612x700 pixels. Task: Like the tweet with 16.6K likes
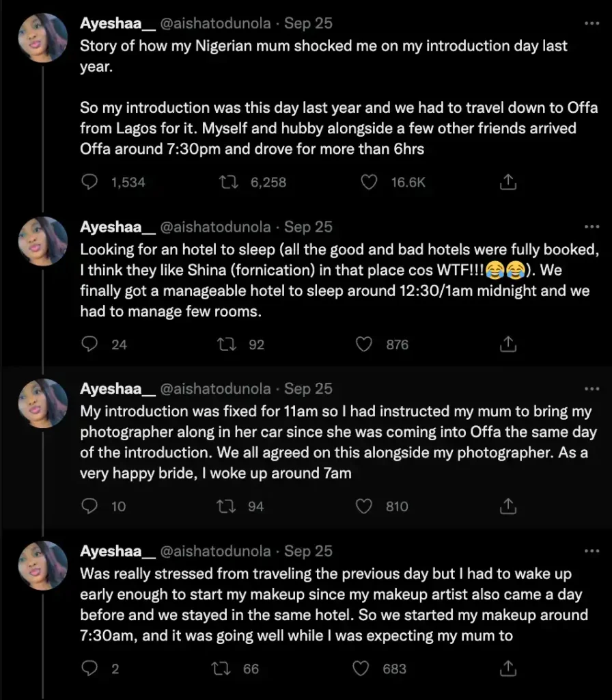[369, 183]
